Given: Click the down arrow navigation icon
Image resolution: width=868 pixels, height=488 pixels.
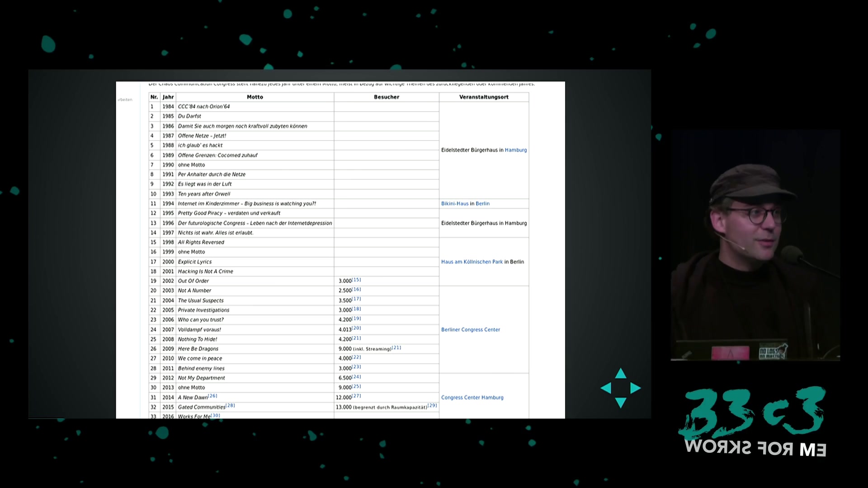Looking at the screenshot, I should coord(621,403).
